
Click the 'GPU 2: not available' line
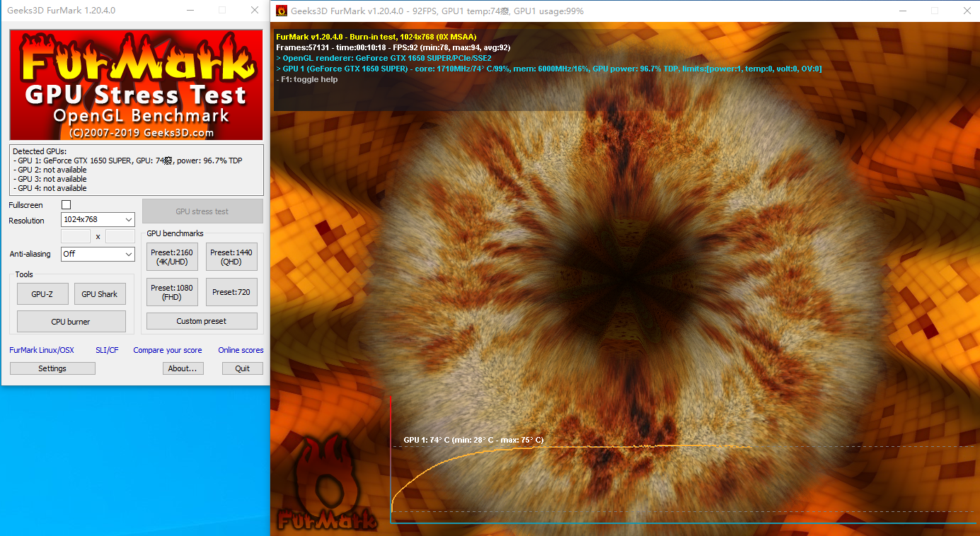[50, 170]
